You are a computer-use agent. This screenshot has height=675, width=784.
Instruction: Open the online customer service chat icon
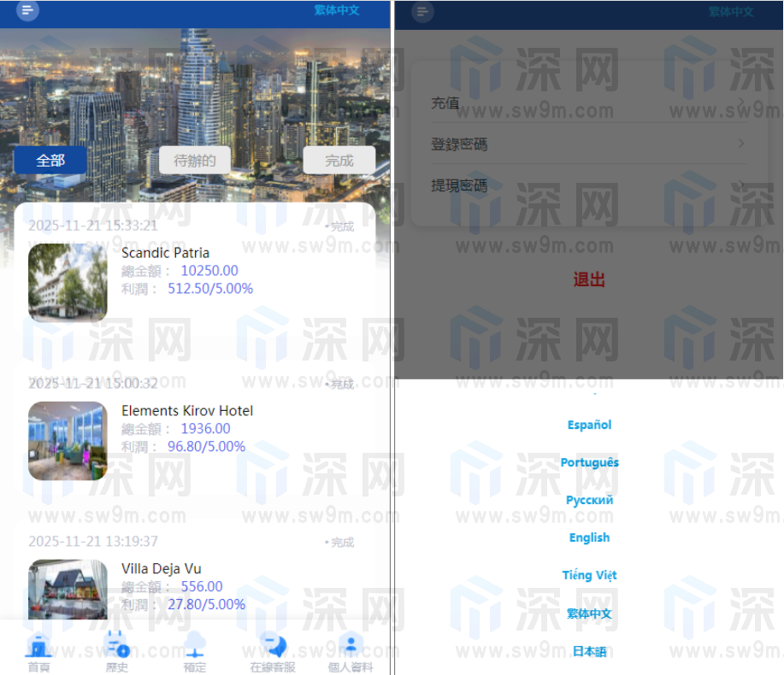click(x=273, y=647)
